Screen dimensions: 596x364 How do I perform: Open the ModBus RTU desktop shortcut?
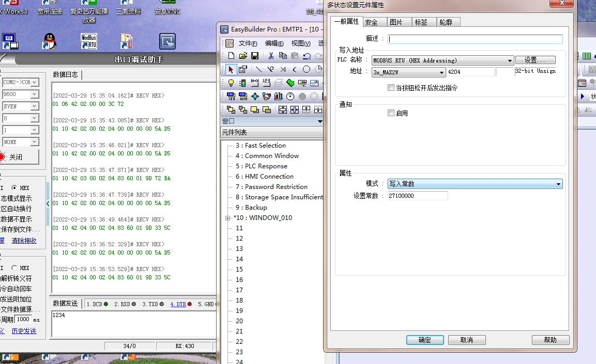tap(89, 41)
